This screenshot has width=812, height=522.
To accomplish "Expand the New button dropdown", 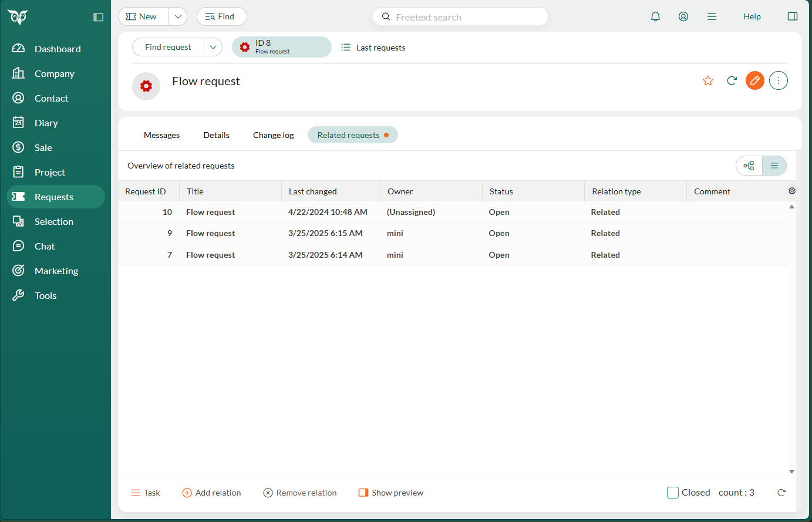I will click(178, 16).
